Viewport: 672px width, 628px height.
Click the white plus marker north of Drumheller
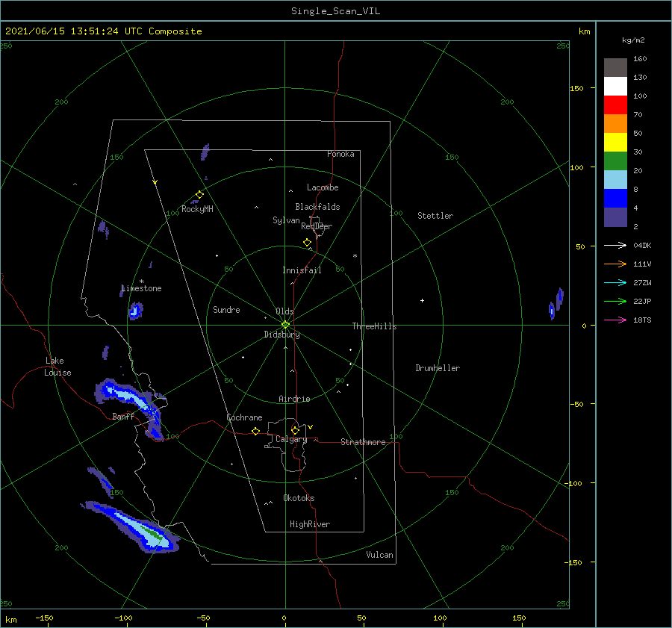point(422,300)
